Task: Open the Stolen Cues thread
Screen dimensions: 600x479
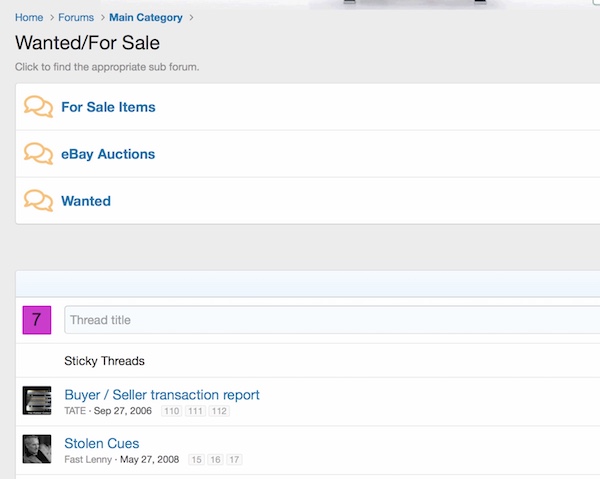Action: coord(102,443)
